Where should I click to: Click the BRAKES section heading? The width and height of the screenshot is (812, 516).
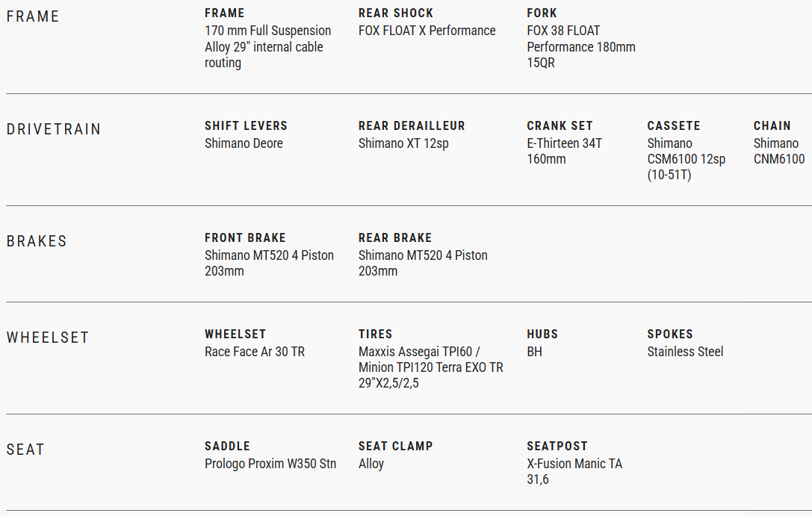37,241
